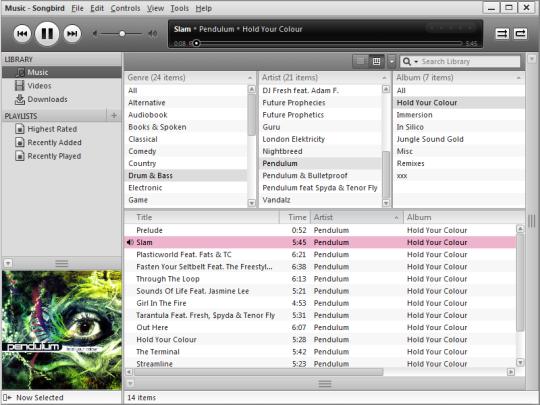This screenshot has width=540, height=405.
Task: Sort tracks by Time column header
Action: pos(295,218)
